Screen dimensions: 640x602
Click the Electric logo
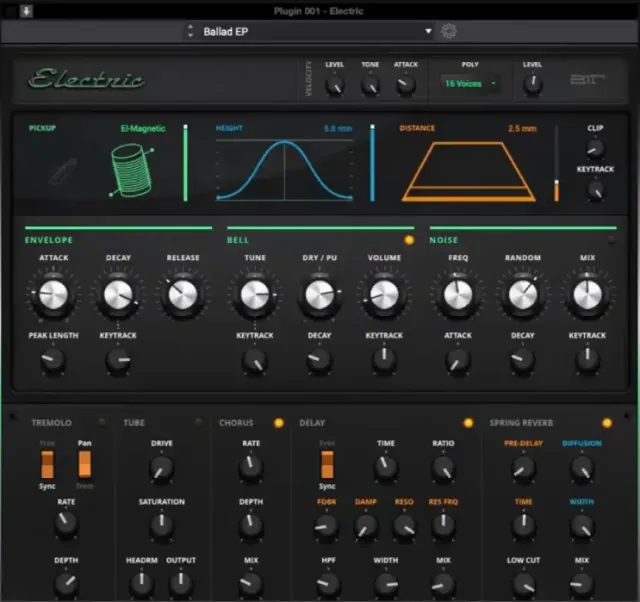coord(87,79)
